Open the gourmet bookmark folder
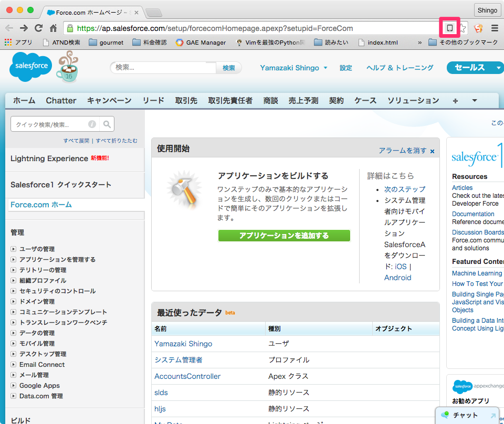504x424 pixels. 106,43
